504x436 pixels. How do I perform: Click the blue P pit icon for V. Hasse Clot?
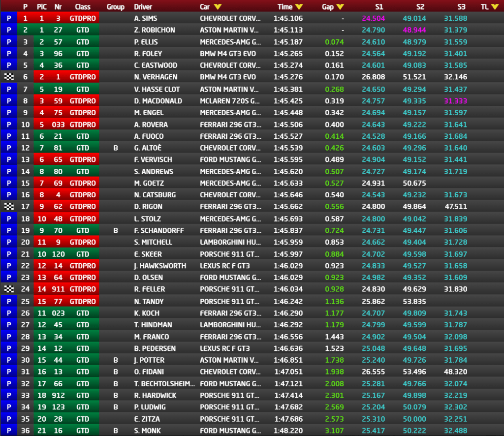tap(9, 90)
